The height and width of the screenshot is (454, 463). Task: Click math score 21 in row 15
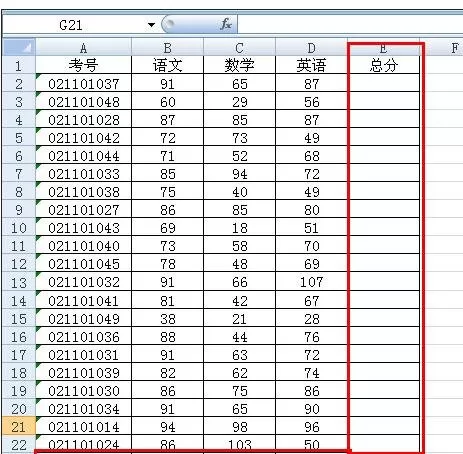[x=240, y=318]
